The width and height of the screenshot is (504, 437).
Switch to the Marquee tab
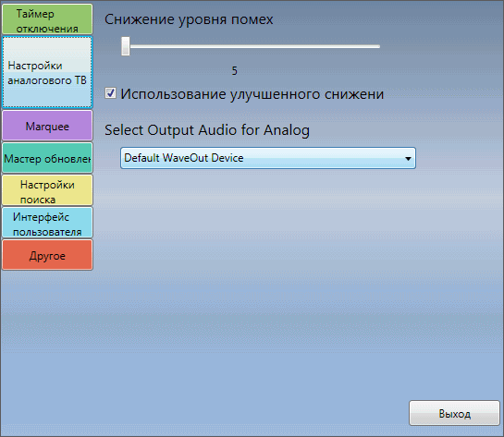(x=47, y=126)
